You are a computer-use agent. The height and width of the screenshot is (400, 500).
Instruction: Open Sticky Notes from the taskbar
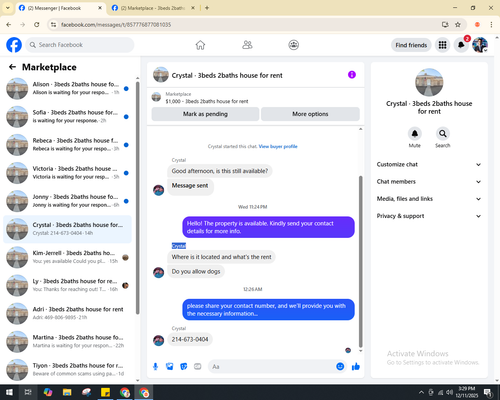[x=106, y=392]
